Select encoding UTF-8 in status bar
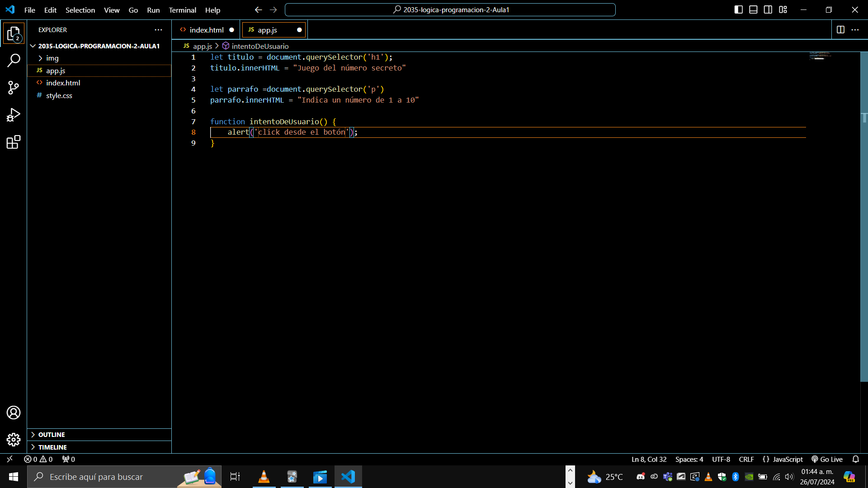Image resolution: width=868 pixels, height=488 pixels. 721,459
